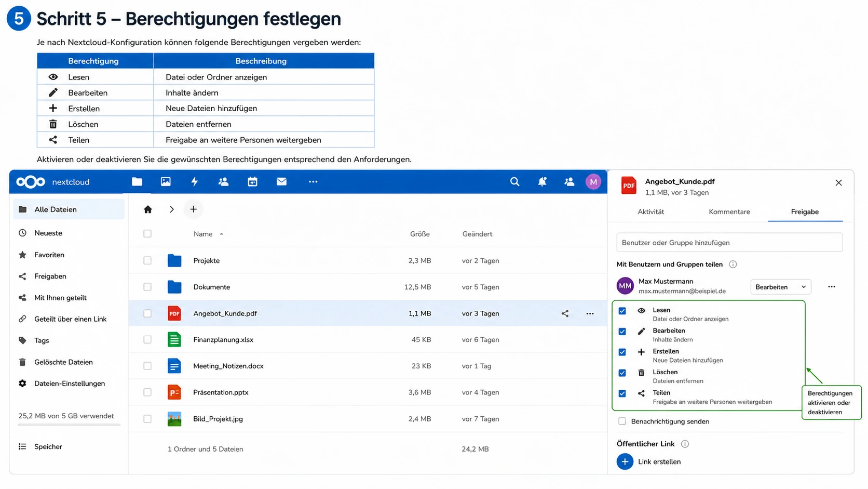This screenshot has height=489, width=868.
Task: Click storage usage progress bar
Action: pos(69,425)
